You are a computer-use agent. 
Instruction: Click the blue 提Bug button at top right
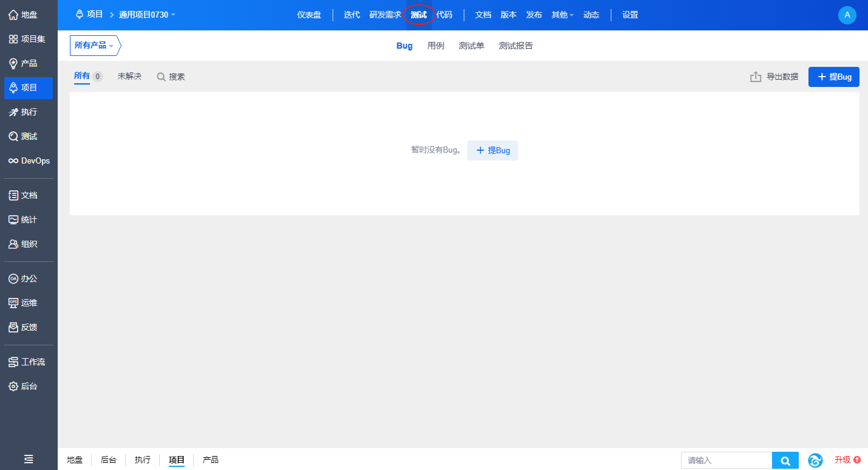(833, 77)
